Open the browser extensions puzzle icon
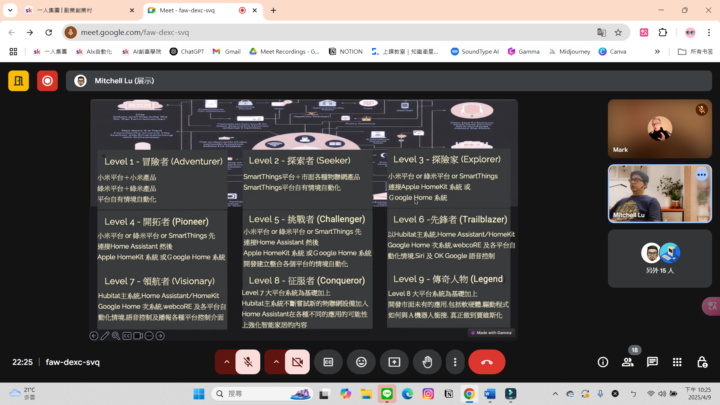Image resolution: width=720 pixels, height=405 pixels. 663,33
